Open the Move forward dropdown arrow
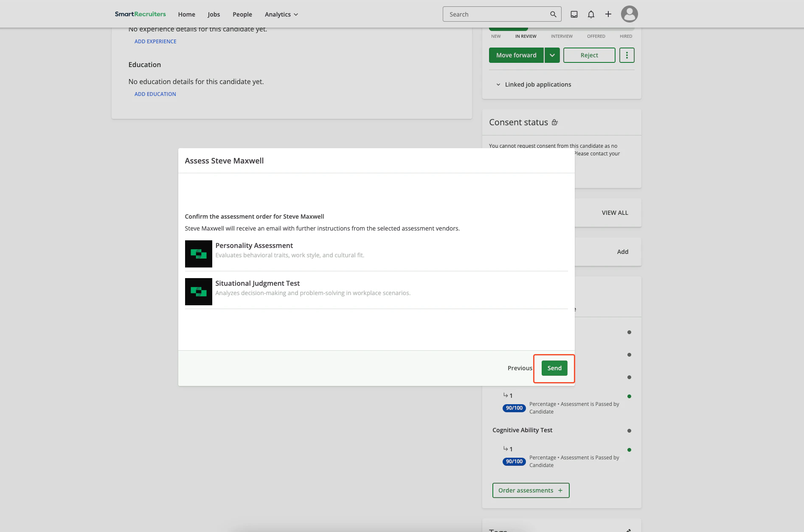804x532 pixels. point(552,55)
